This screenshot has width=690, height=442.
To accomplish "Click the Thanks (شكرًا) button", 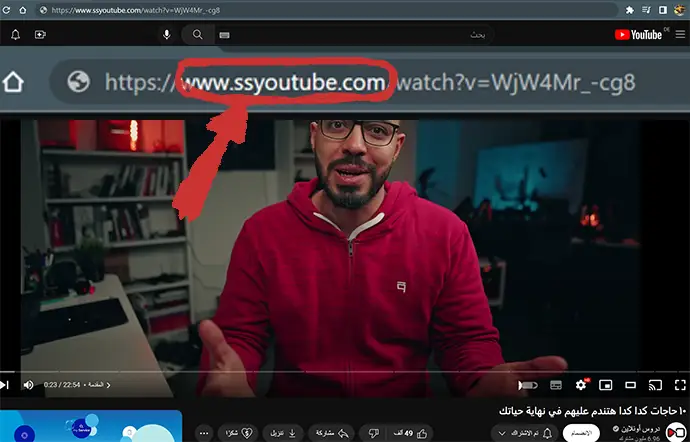I will 238,433.
